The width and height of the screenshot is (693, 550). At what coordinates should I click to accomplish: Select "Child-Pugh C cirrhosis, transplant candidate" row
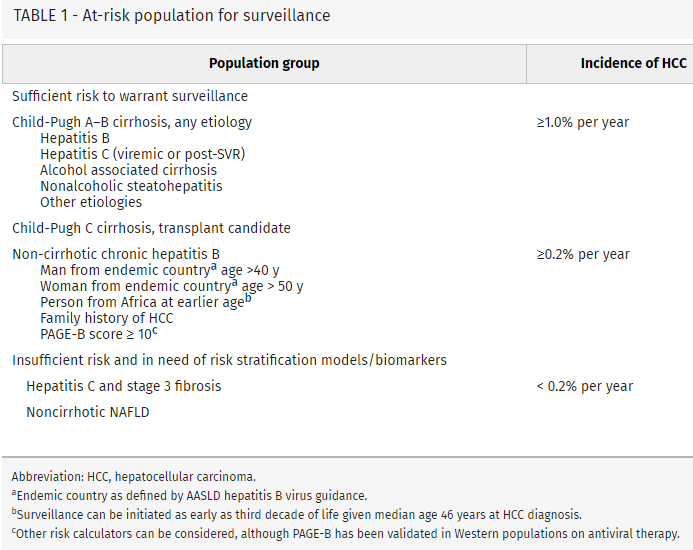(151, 228)
